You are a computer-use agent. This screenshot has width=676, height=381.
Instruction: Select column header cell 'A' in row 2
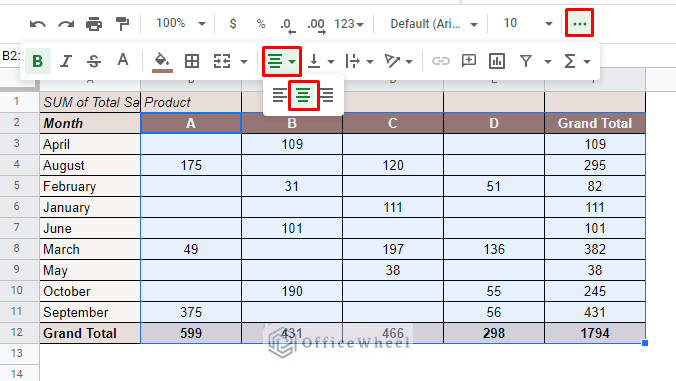191,123
